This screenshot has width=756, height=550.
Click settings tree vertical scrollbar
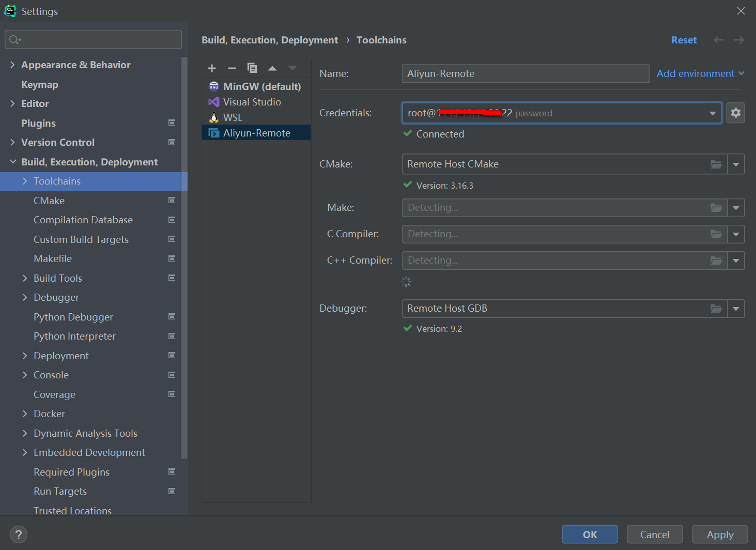[184, 257]
